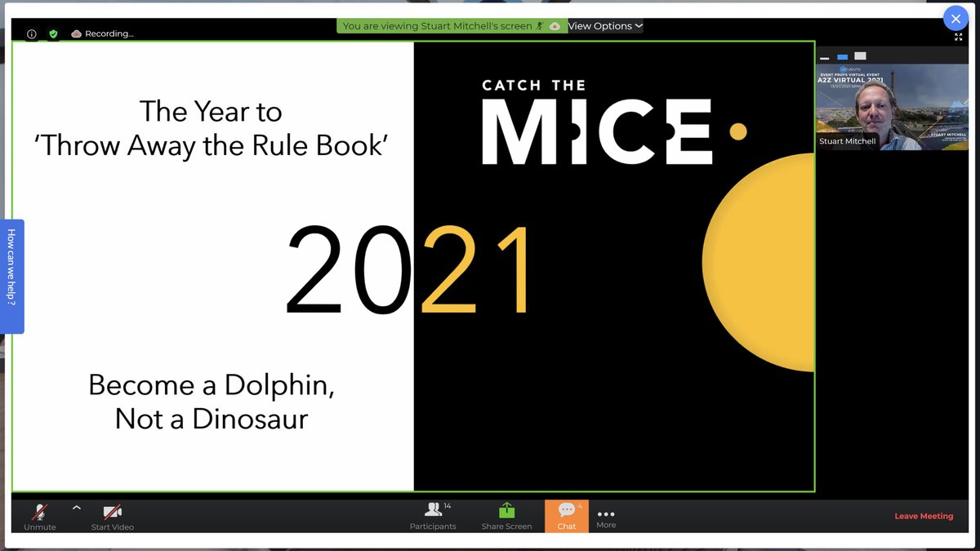The width and height of the screenshot is (980, 551).
Task: Open the More options menu
Action: pyautogui.click(x=606, y=518)
